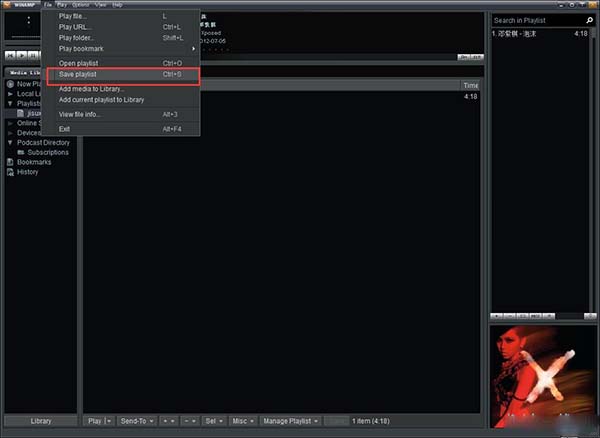The image size is (600, 438).
Task: Click the Library button at bottom left
Action: click(41, 421)
